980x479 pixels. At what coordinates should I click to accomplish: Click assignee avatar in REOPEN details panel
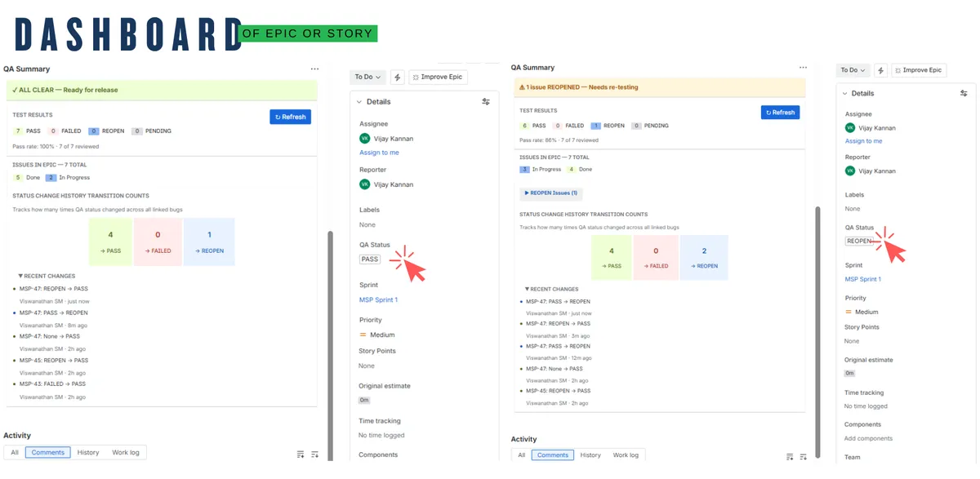coord(850,127)
